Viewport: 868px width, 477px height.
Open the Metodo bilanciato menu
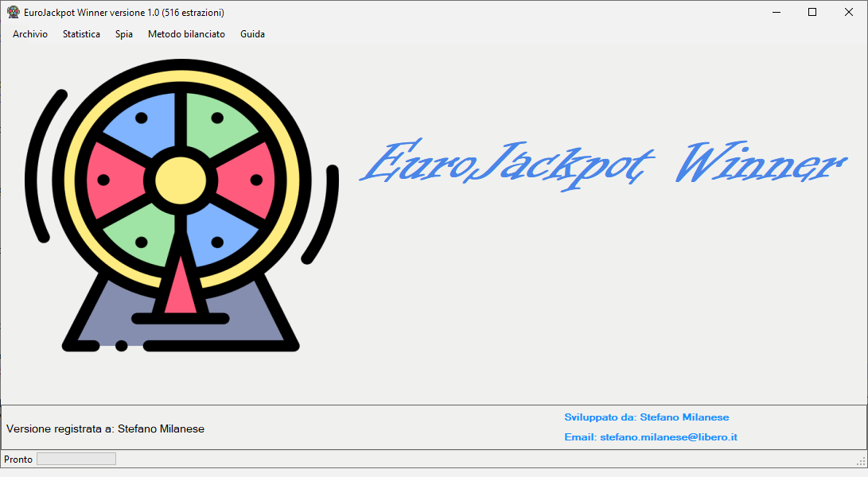(x=186, y=33)
